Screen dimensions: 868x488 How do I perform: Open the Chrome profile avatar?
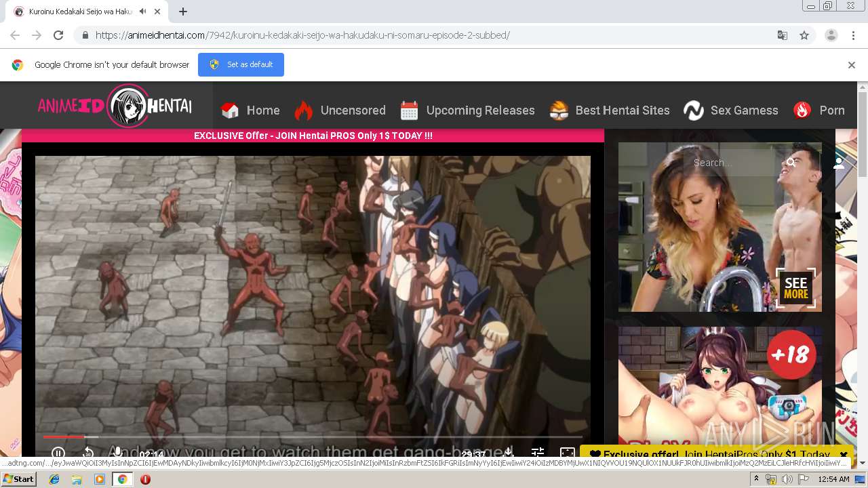pos(831,35)
